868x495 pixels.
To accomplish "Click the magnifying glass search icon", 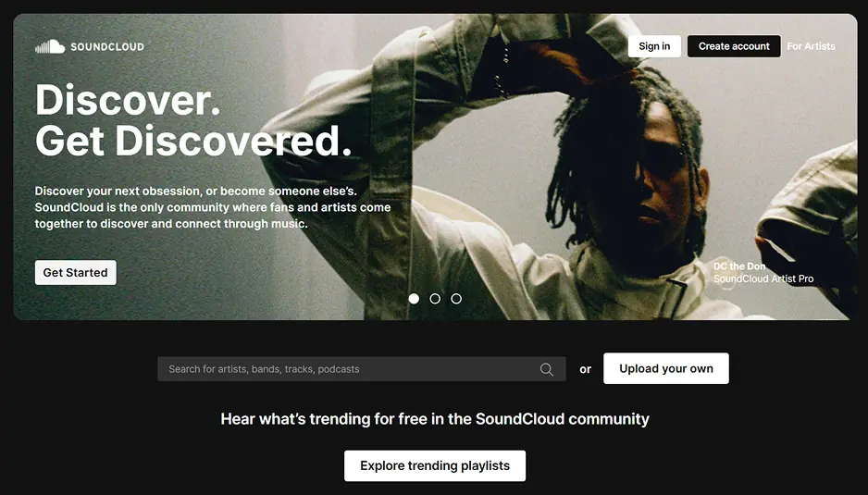I will tap(546, 369).
